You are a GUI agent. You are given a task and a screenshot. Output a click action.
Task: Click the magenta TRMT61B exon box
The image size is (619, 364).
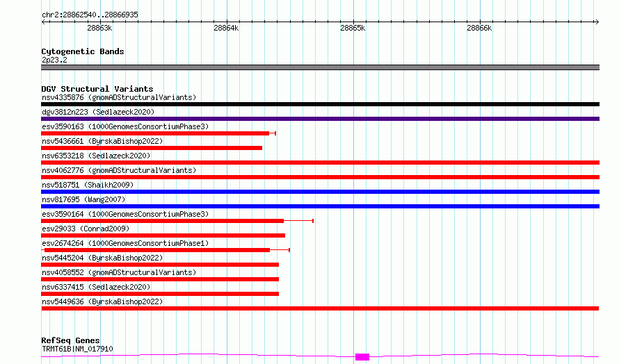tap(362, 357)
